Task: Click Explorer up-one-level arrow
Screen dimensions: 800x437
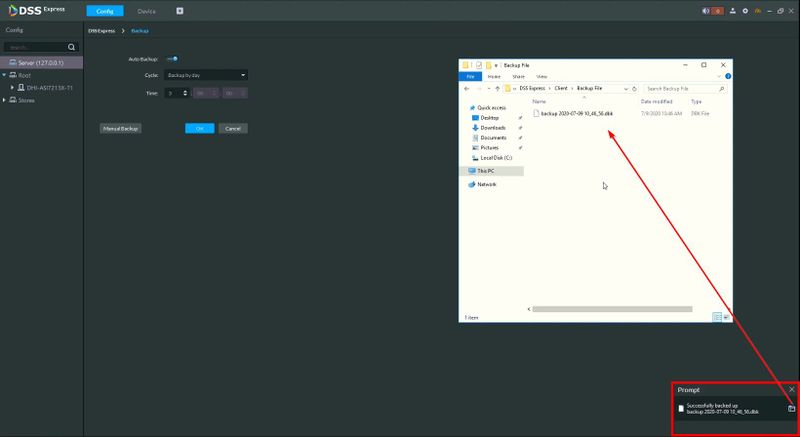Action: click(497, 89)
